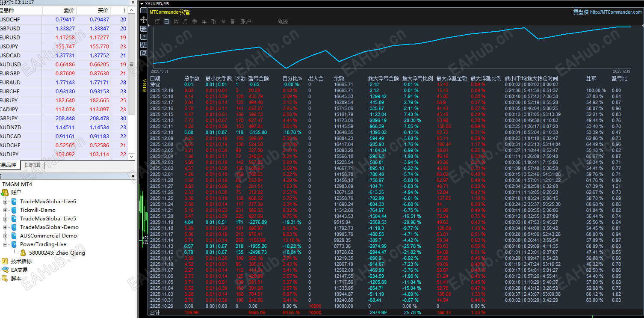Viewport: 644px width, 318px height.
Task: Click the overlapping windows icon in side toolbar
Action: 144,53
